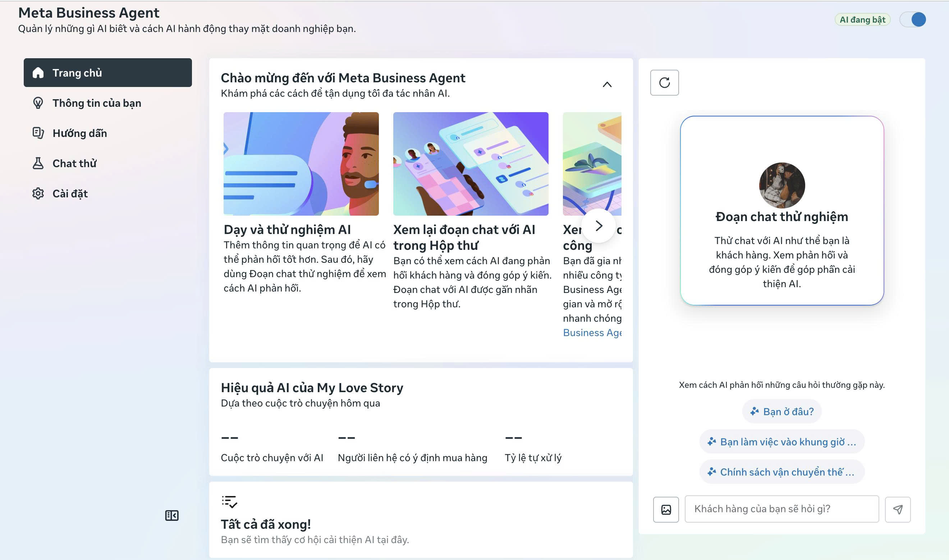Click the partially visible third welcome card image
Screen dimensions: 949x560
tap(592, 164)
